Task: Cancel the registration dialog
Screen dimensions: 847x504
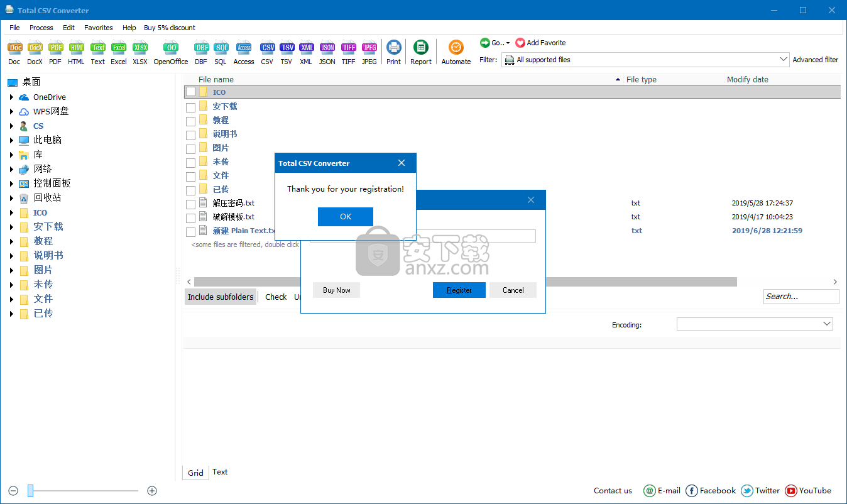Action: coord(513,290)
